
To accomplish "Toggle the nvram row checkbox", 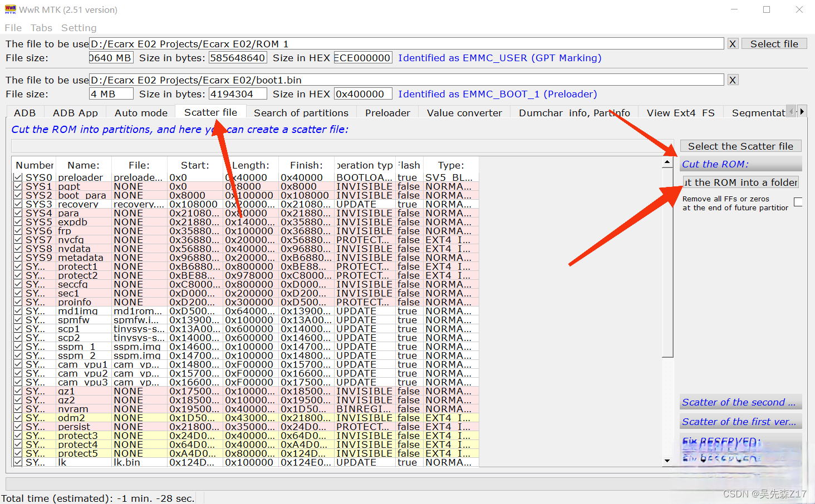I will [18, 409].
